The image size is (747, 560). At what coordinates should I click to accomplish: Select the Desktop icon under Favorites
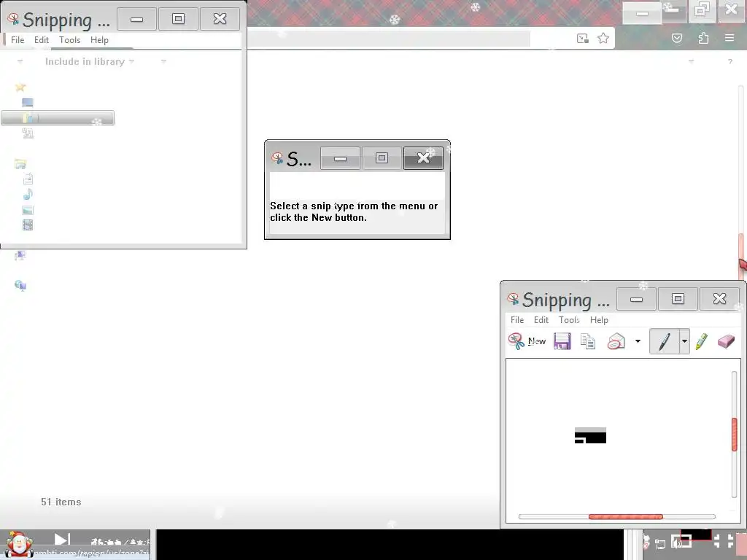point(28,102)
